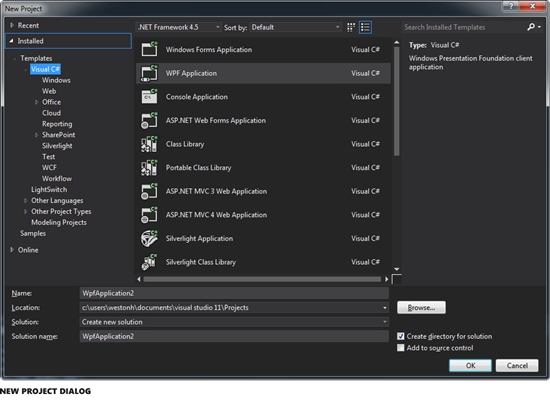Enable Add to source control checkbox
This screenshot has width=550, height=403.
[x=401, y=348]
